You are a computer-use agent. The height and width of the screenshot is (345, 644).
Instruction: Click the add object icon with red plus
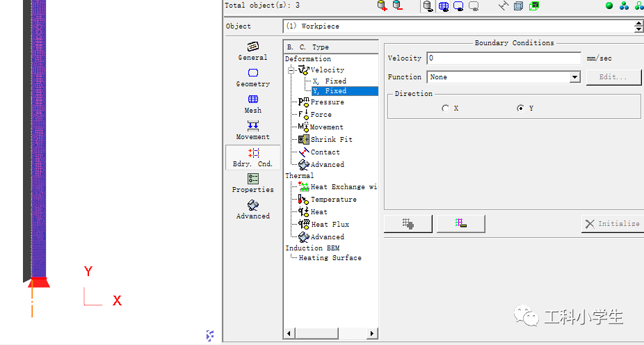coord(383,6)
